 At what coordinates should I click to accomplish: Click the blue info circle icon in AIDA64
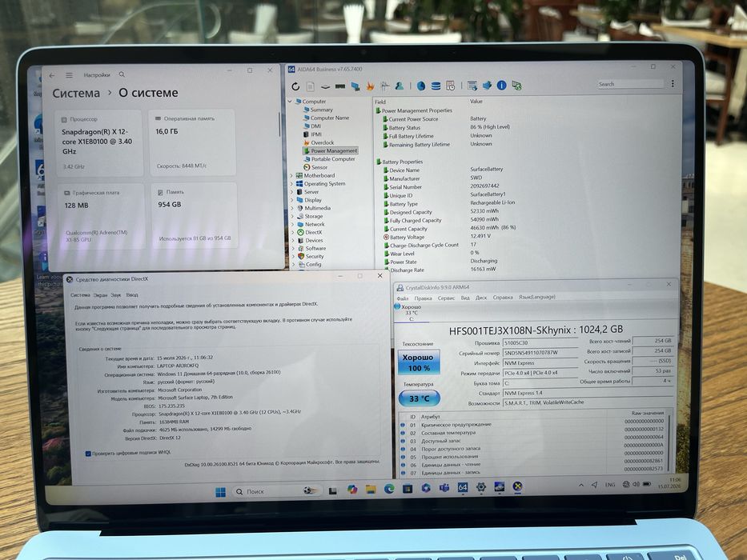(x=502, y=86)
